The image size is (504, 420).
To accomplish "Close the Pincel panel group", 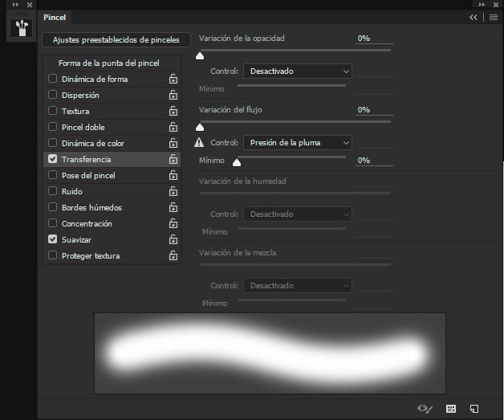I will pos(496,5).
